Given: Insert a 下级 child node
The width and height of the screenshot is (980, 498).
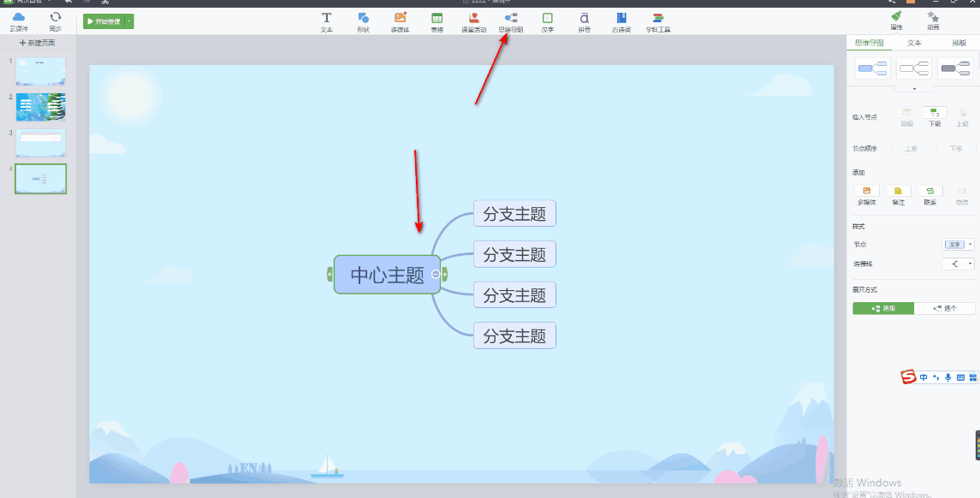Looking at the screenshot, I should click(x=935, y=116).
